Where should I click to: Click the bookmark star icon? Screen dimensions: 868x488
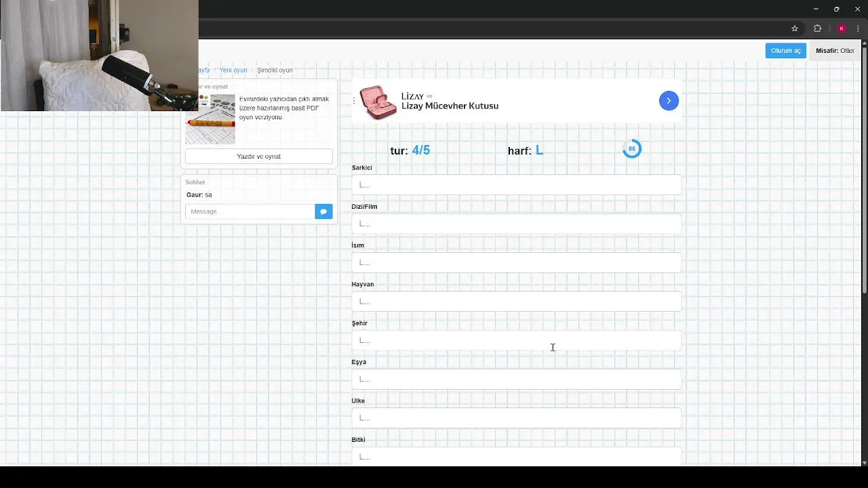coord(795,28)
